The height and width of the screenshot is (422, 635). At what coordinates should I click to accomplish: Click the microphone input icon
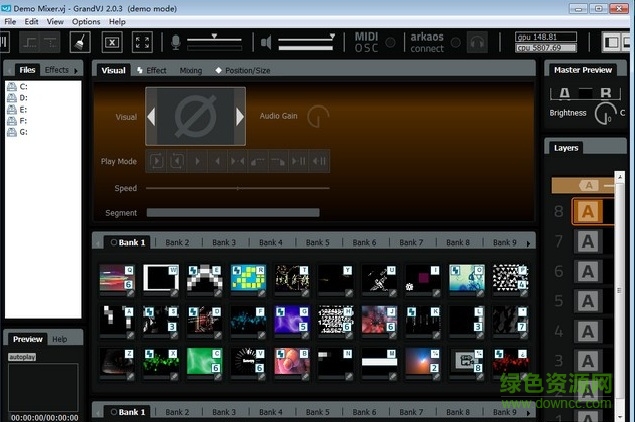[175, 42]
